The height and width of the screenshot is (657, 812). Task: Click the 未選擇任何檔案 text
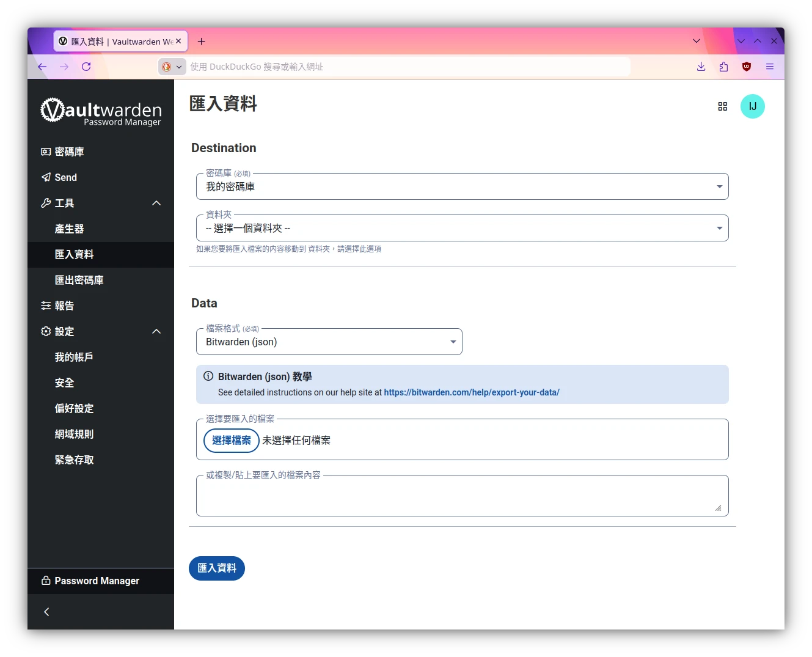pos(296,440)
